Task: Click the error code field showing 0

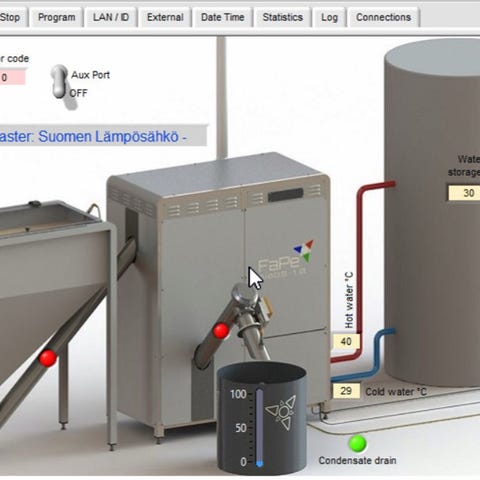Action: 12,77
